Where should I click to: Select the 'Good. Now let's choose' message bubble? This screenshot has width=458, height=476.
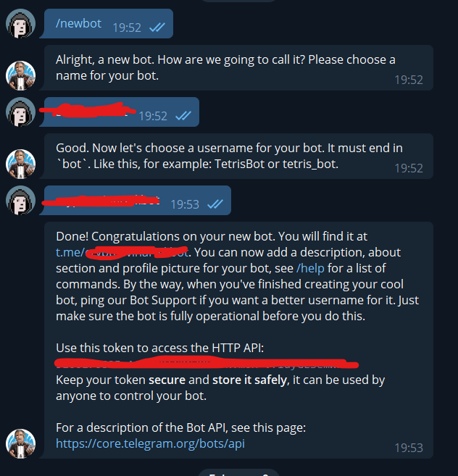(x=238, y=156)
